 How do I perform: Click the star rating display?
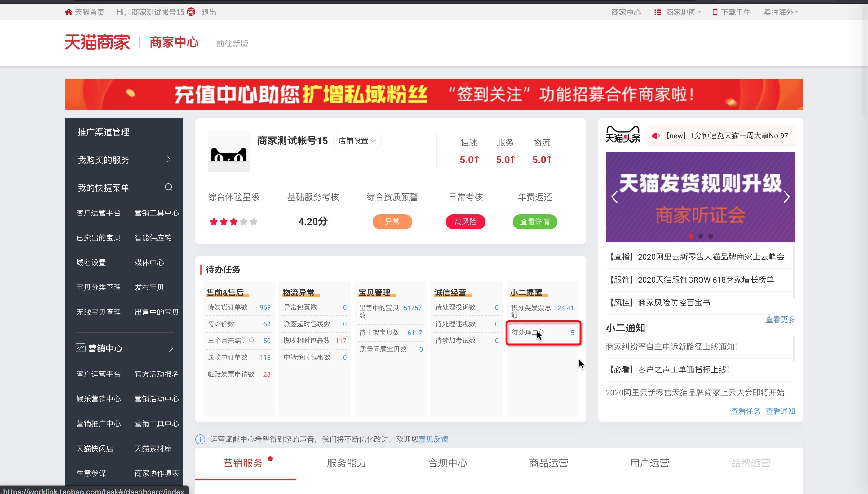point(233,222)
